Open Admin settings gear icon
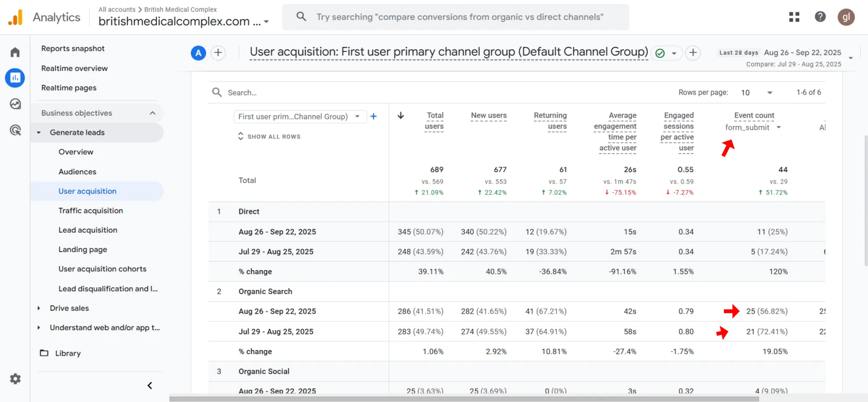Viewport: 868px width, 402px height. (15, 379)
